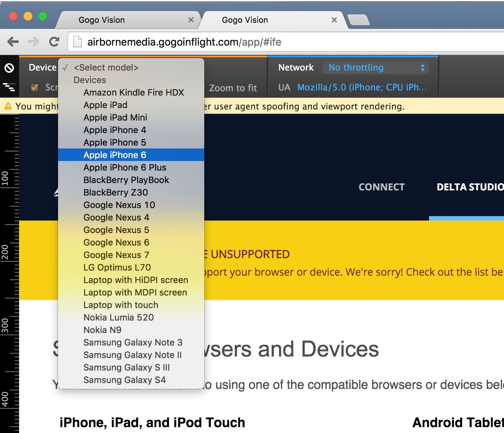504x433 pixels.
Task: Choose Apple iPhone 6 from device list
Action: click(x=115, y=155)
